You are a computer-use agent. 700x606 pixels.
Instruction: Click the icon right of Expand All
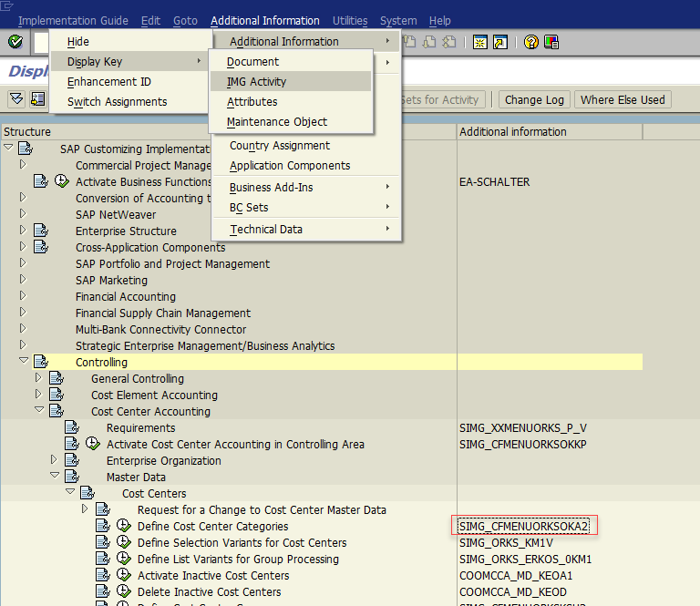(x=38, y=99)
